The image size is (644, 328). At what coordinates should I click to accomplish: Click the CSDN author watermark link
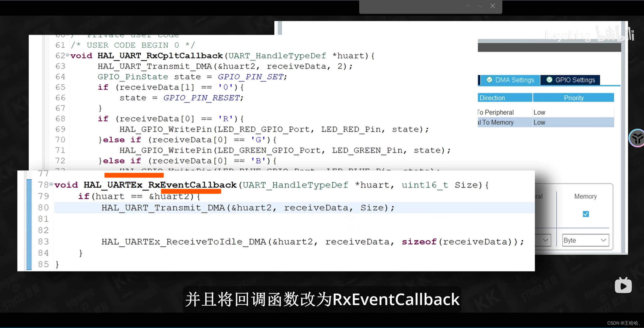624,323
